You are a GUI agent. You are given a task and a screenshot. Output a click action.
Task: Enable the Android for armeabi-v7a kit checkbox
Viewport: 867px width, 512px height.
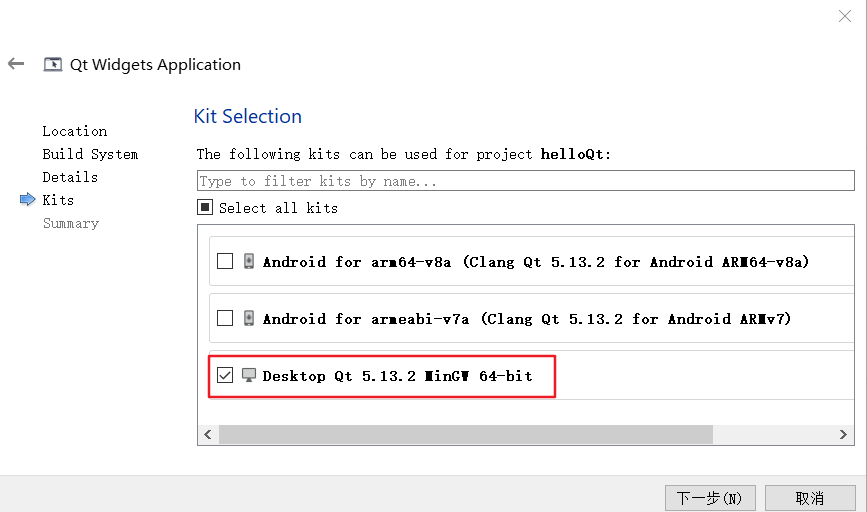(225, 318)
